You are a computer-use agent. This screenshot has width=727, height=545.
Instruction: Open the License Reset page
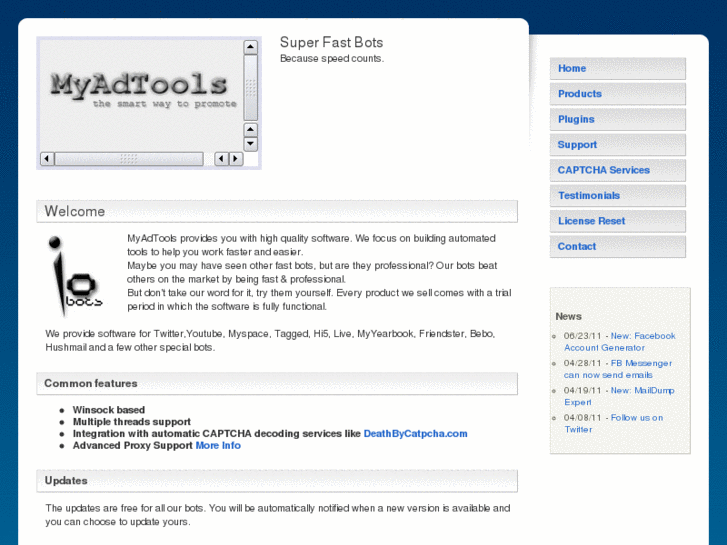click(x=618, y=221)
